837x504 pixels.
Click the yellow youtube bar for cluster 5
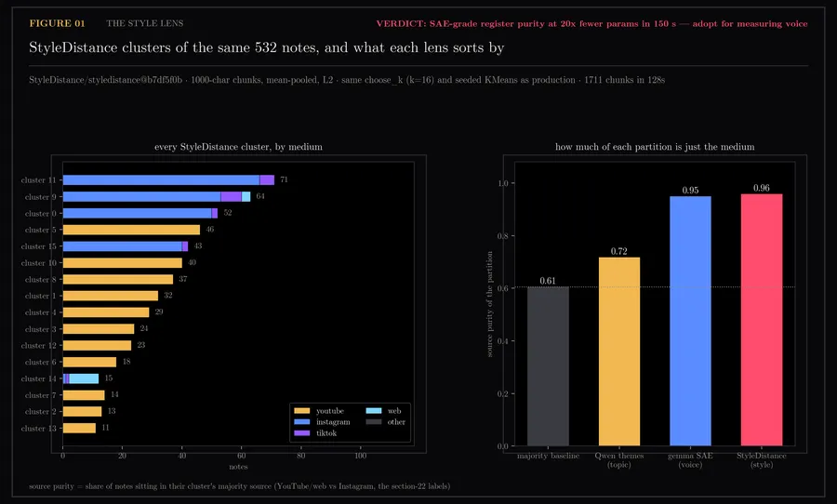click(x=131, y=230)
